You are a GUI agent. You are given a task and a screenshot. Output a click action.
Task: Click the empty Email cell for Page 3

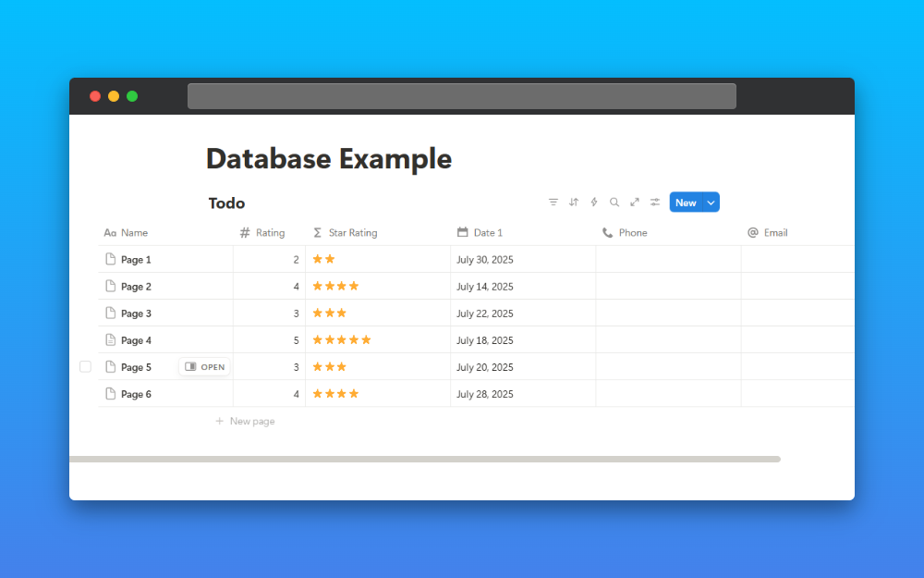798,314
